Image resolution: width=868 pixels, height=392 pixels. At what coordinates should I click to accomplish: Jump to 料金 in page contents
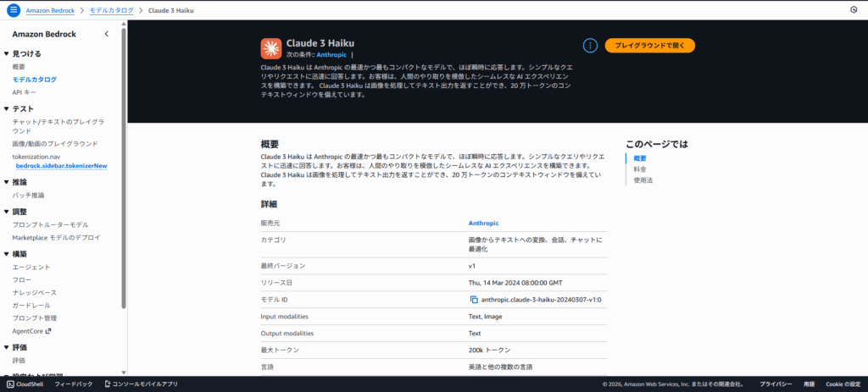pos(640,169)
